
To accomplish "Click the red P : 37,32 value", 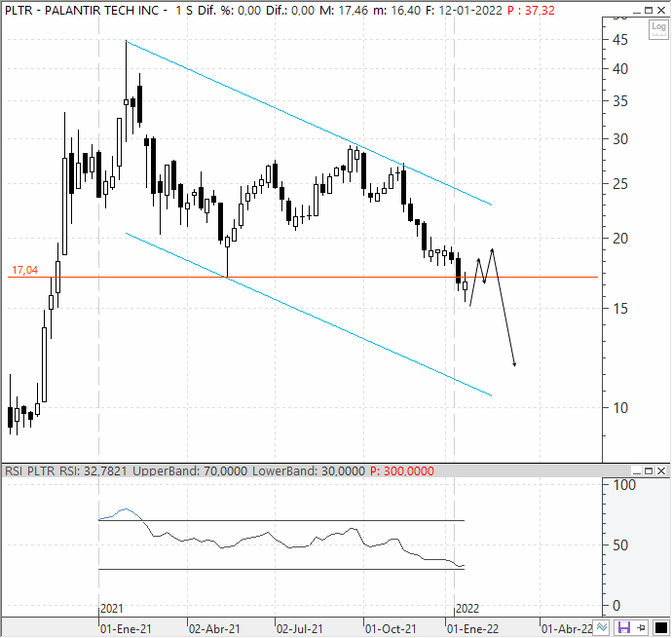I will tap(531, 11).
